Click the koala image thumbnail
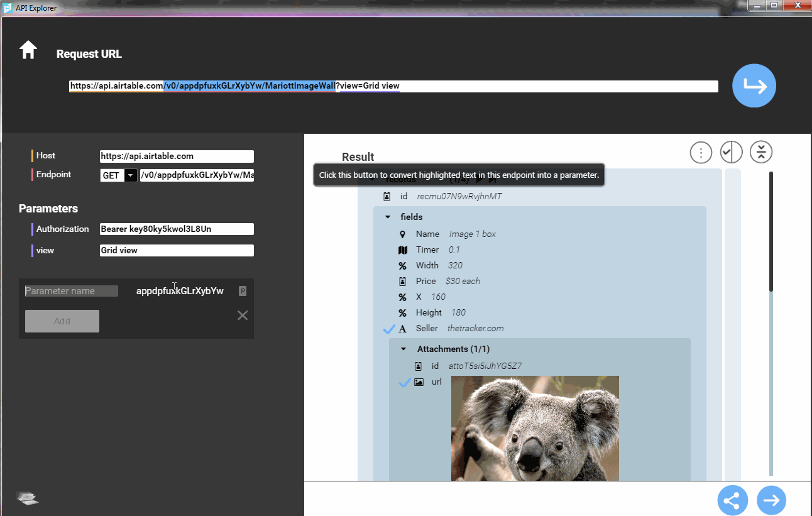This screenshot has width=812, height=516. [535, 428]
